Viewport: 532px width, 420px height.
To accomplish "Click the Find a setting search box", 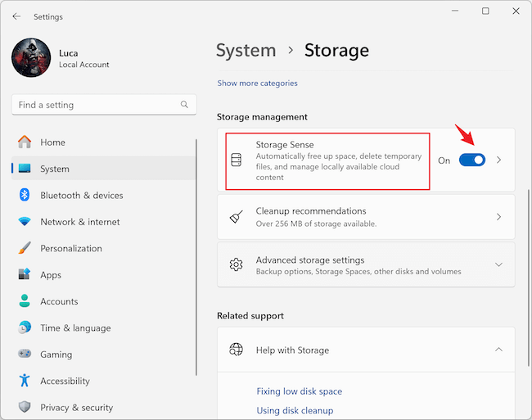I will (104, 105).
